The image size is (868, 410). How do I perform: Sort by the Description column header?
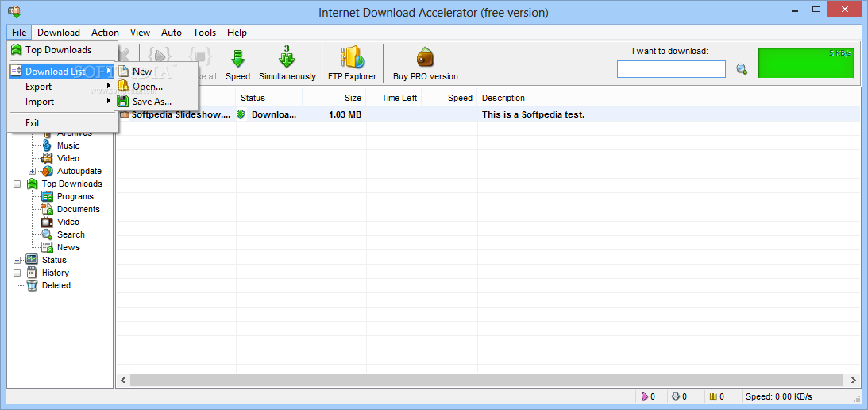(669, 98)
